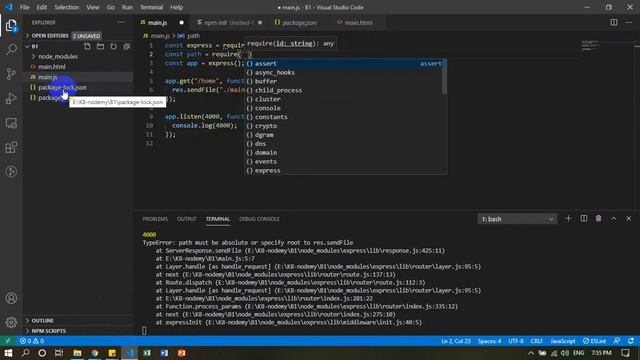Screen dimensions: 640x360
Task: Click the editor minimap preview
Action: coord(591,45)
